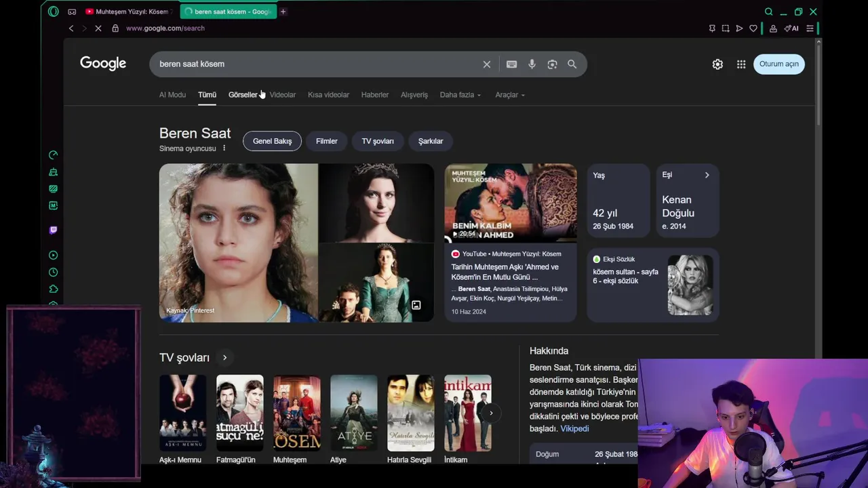Image resolution: width=868 pixels, height=488 pixels.
Task: Open the browser profile account icon
Action: [773, 28]
